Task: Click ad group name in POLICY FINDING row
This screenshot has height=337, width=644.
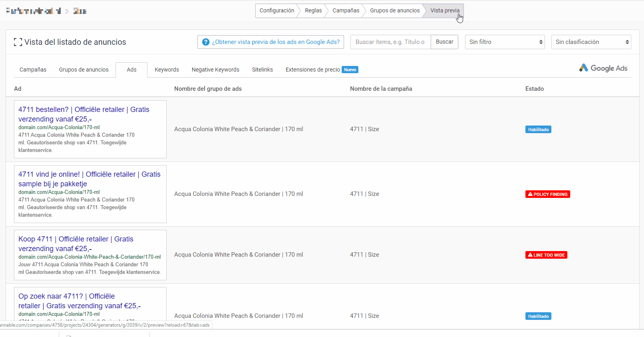Action: coord(239,194)
